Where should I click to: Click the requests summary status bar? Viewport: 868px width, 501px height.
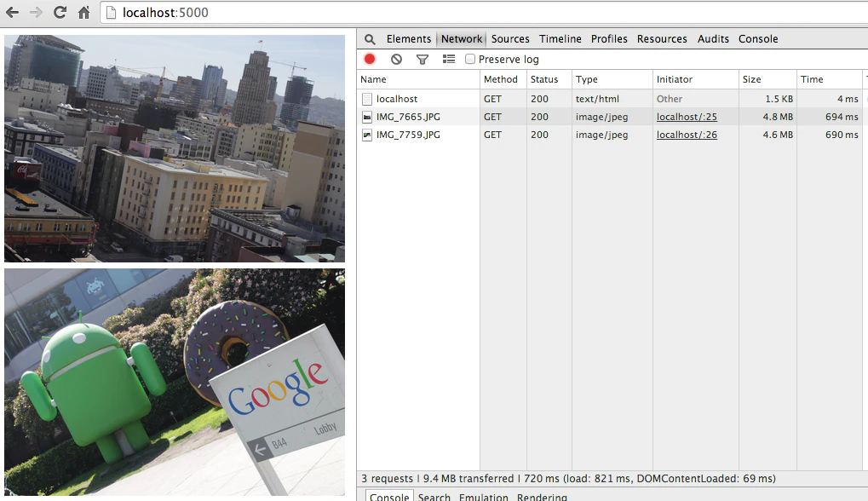tap(612, 478)
